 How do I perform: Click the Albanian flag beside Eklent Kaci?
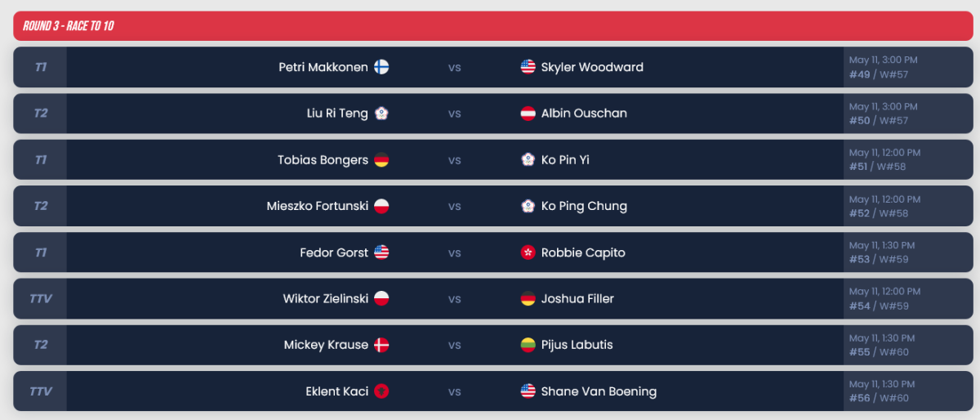[x=381, y=391]
